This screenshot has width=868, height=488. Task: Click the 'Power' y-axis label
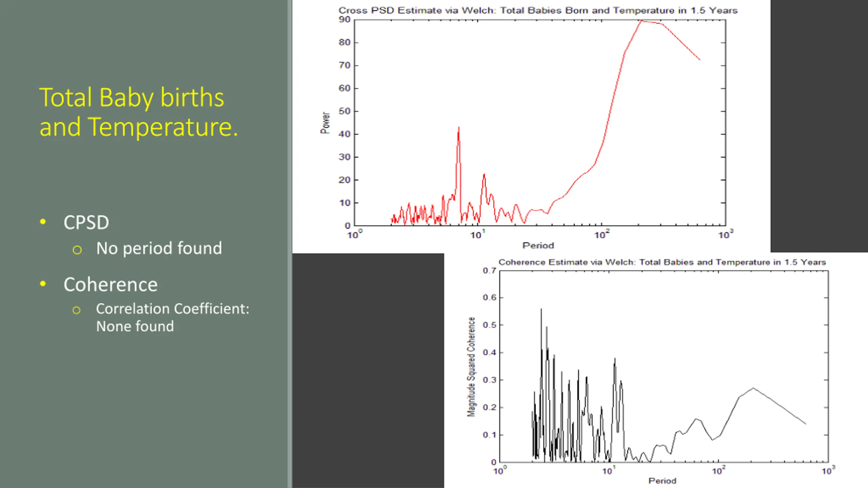(x=325, y=123)
